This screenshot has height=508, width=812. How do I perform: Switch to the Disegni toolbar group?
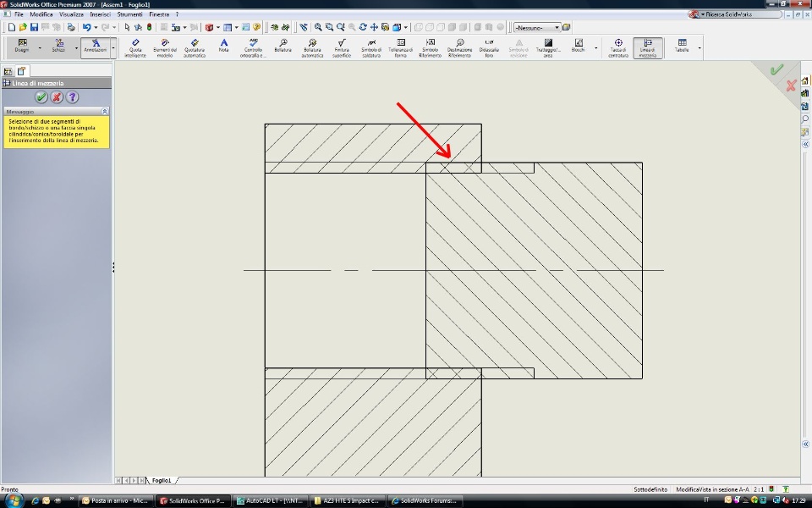click(22, 47)
